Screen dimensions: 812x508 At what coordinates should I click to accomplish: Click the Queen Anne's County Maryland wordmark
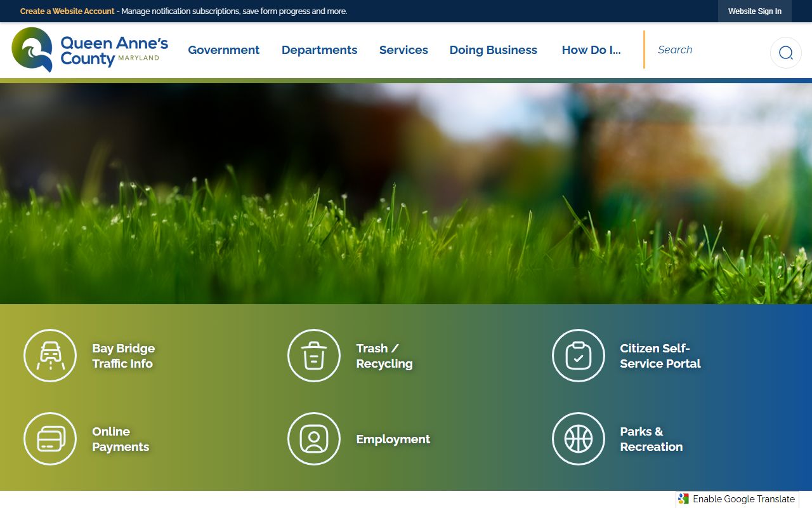pos(114,51)
